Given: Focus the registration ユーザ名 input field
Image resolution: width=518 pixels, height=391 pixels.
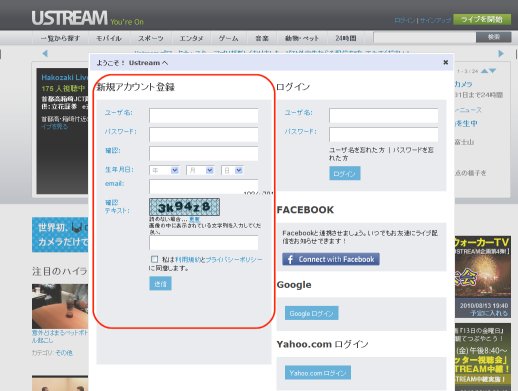Looking at the screenshot, I should pyautogui.click(x=204, y=116).
